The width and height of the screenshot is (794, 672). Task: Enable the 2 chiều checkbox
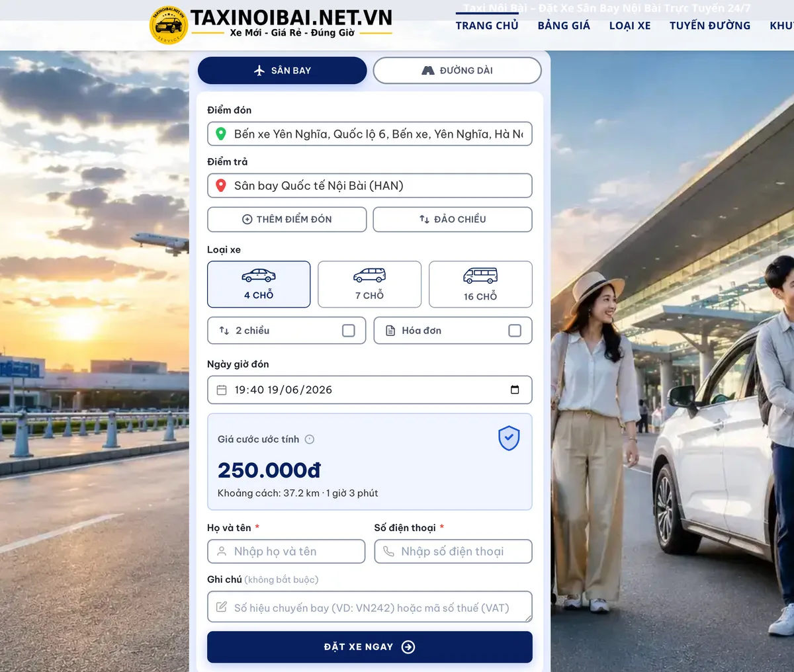click(349, 331)
